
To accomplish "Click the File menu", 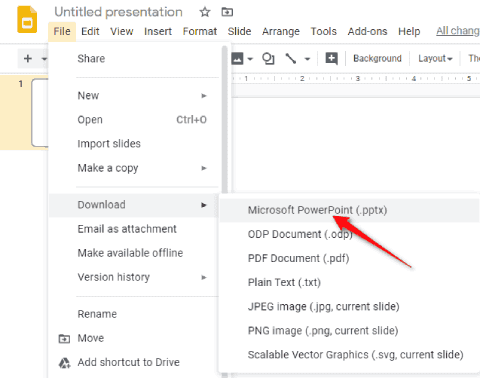I will 62,31.
